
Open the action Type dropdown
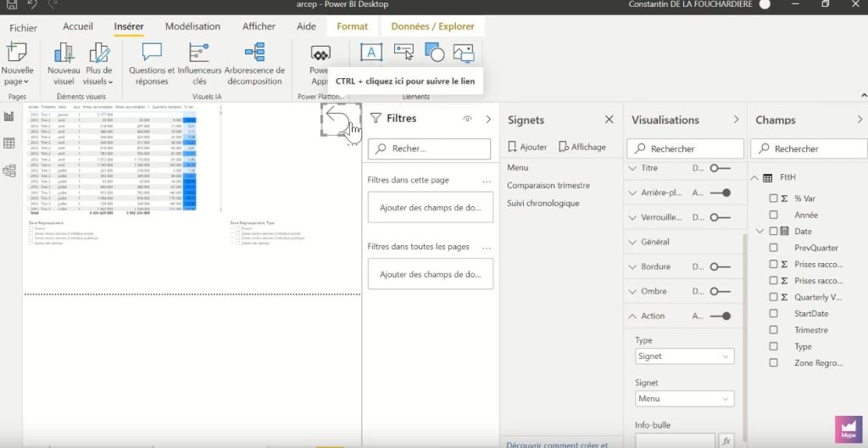point(685,356)
